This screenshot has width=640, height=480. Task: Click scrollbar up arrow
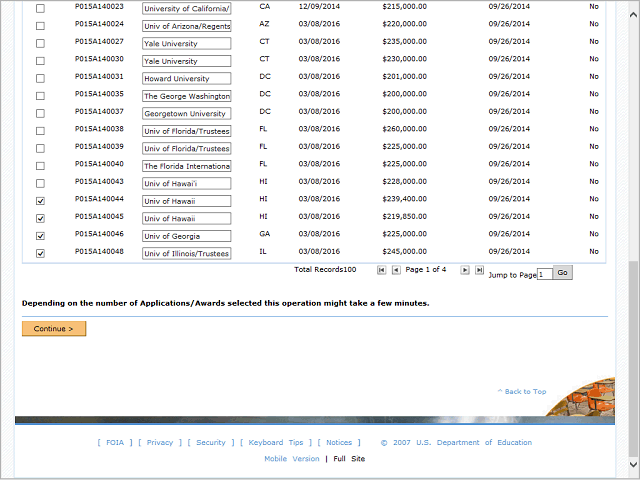tap(633, 15)
